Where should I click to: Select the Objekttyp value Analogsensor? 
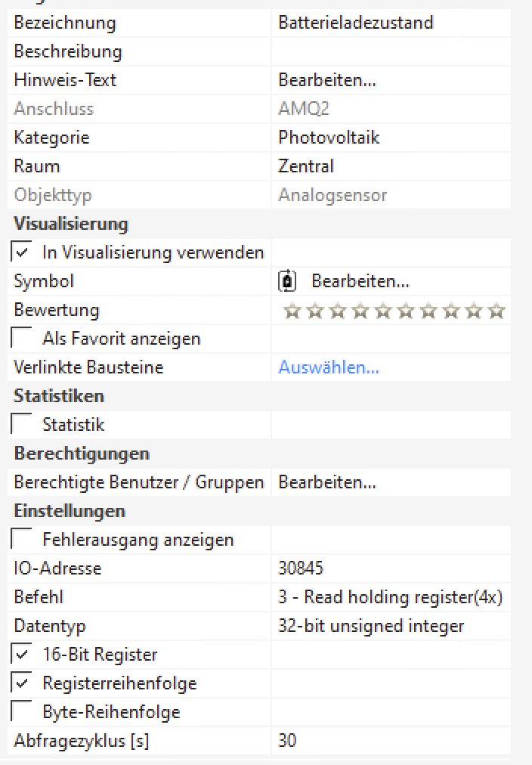click(x=332, y=195)
